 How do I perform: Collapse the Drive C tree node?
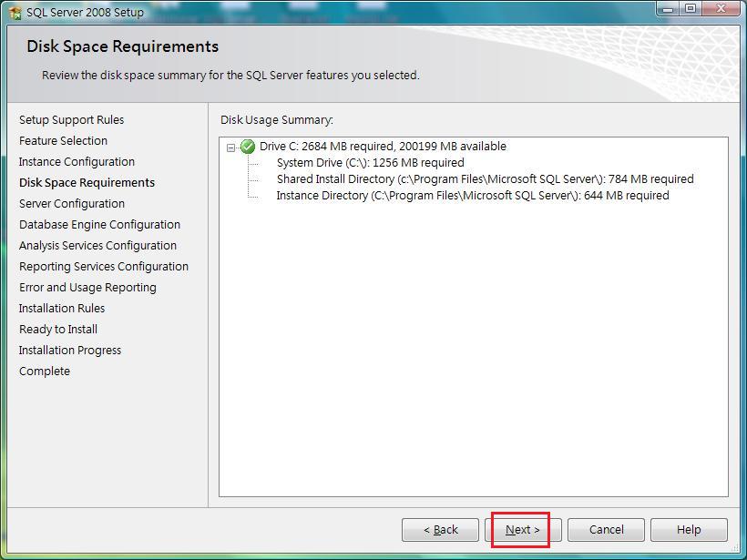tap(231, 148)
